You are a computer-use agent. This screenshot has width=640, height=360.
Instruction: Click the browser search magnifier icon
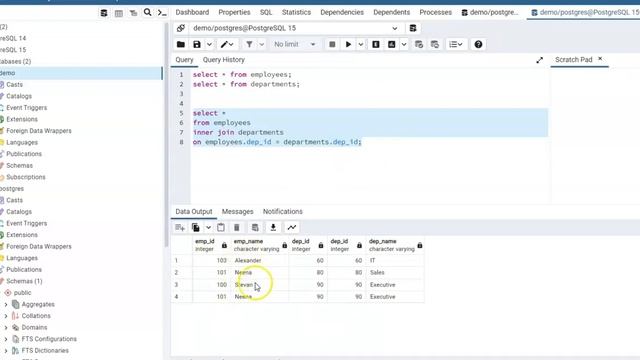click(x=147, y=13)
